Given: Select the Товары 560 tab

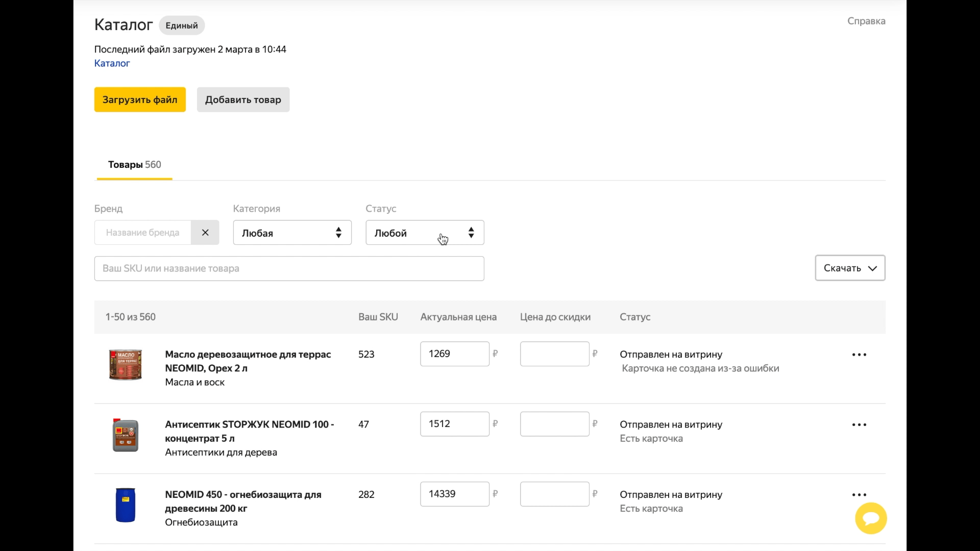Looking at the screenshot, I should point(134,165).
